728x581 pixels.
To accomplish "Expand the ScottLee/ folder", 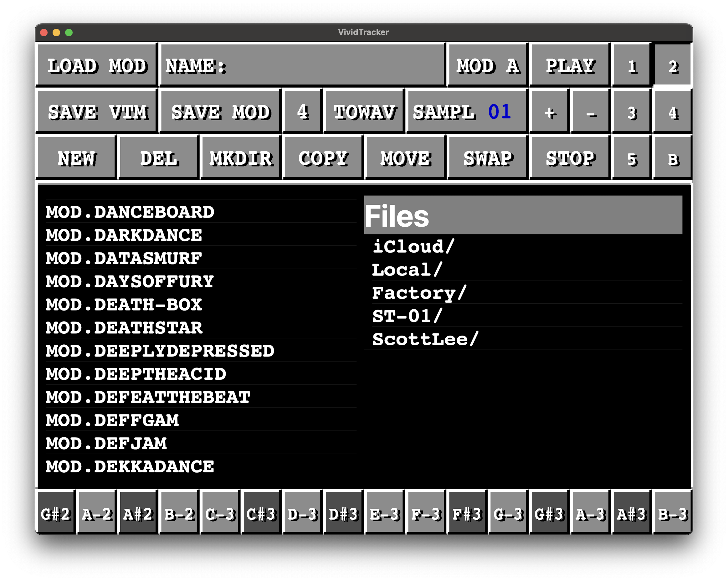I will [425, 339].
